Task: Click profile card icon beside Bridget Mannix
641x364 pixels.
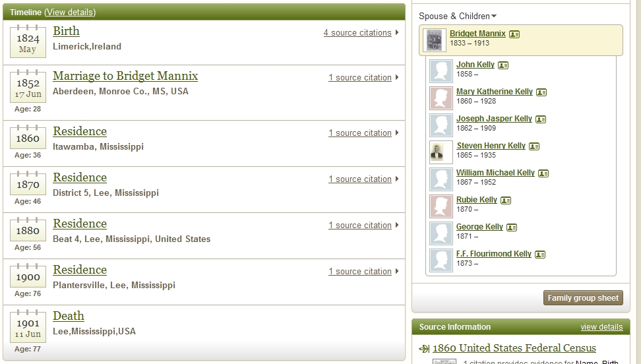Action: 514,34
